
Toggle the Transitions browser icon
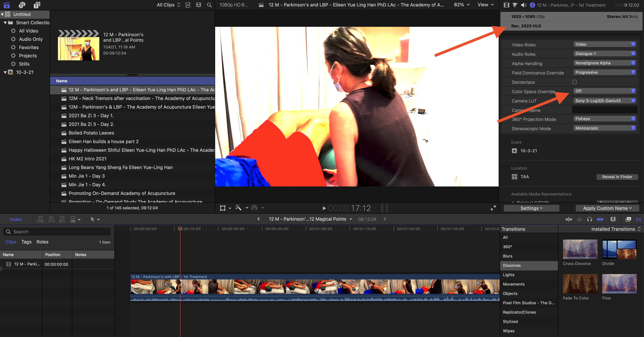coord(638,219)
